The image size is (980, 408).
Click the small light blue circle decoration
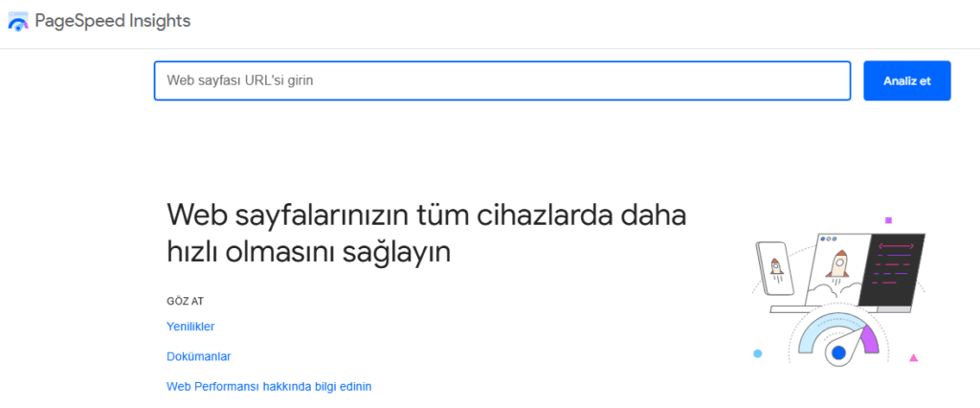[758, 353]
